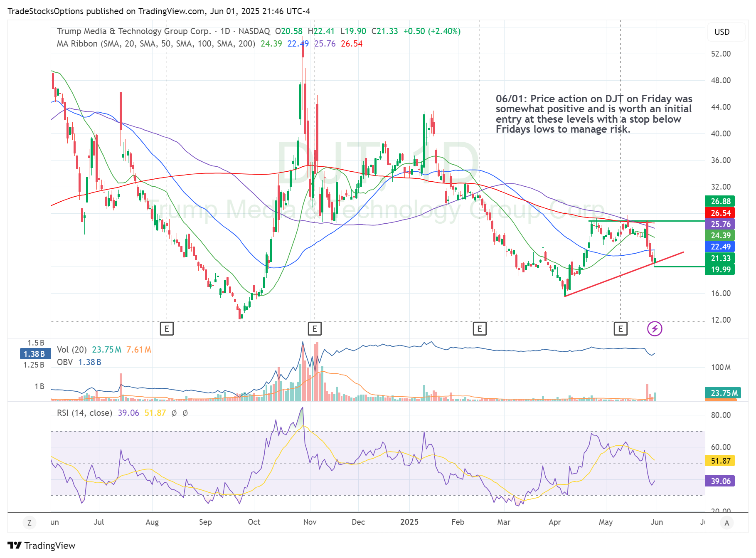Click the +0.50 (+2.40%) change value
756x558 pixels.
pyautogui.click(x=432, y=31)
